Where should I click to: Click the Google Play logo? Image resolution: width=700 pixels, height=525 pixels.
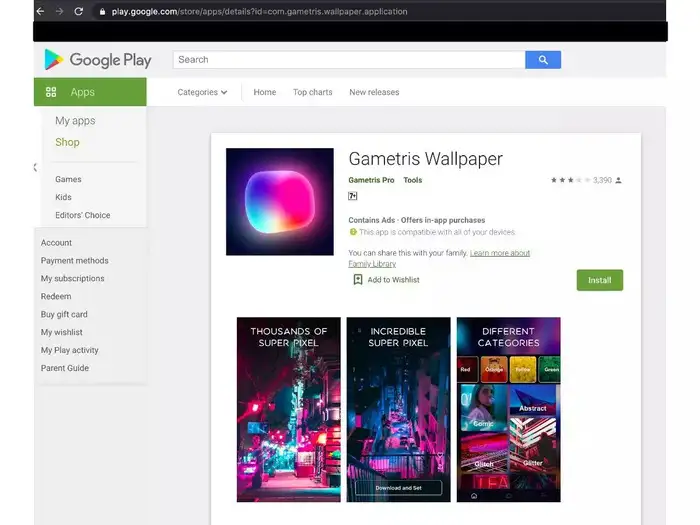(97, 60)
